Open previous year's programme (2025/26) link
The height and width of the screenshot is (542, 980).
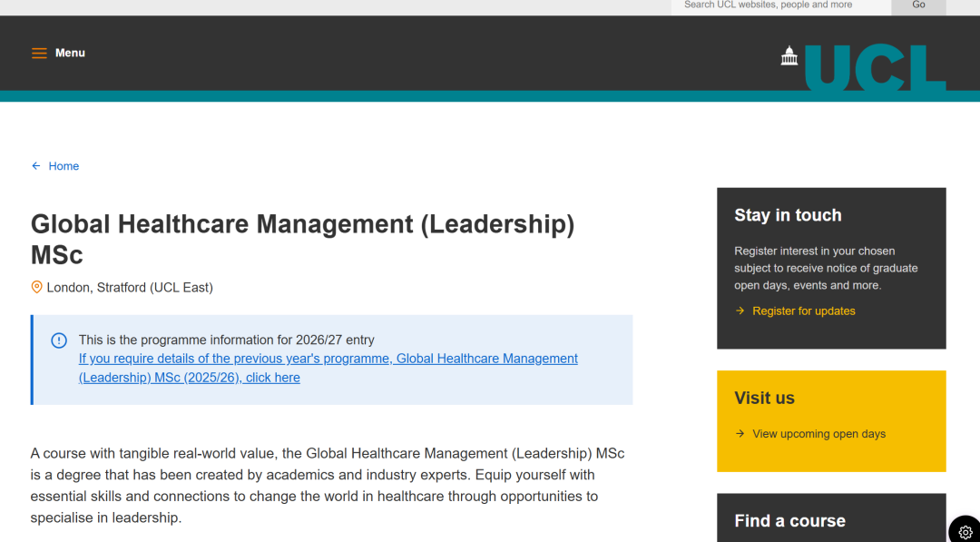coord(328,368)
